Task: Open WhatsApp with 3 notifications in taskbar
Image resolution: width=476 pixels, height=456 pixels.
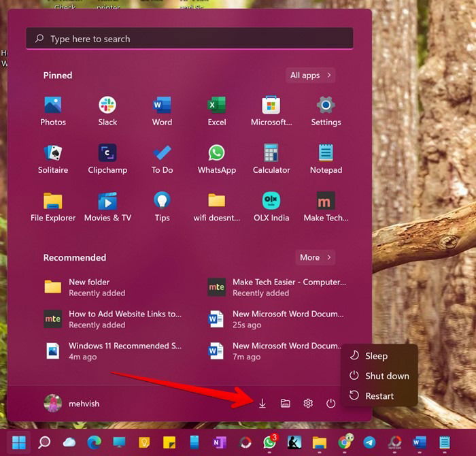Action: click(270, 442)
